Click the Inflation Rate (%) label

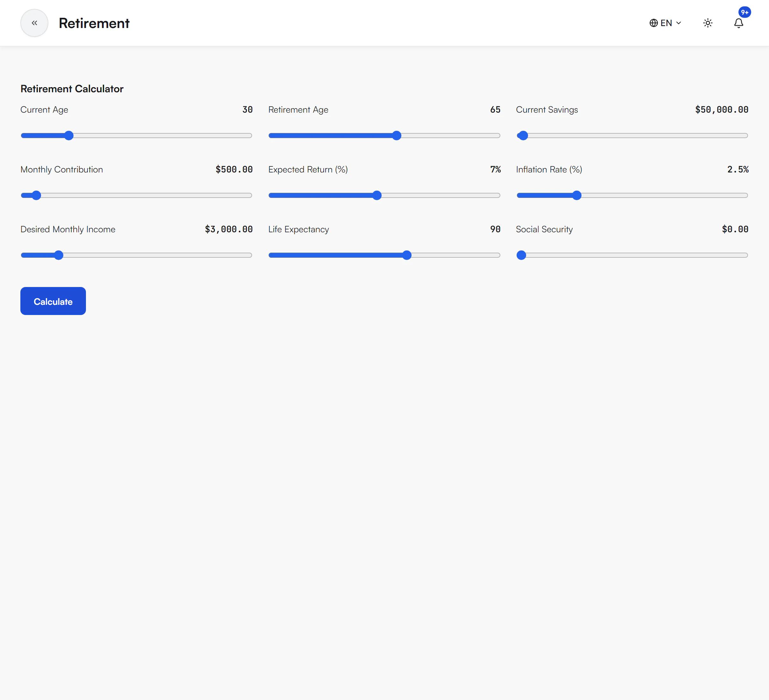point(549,170)
